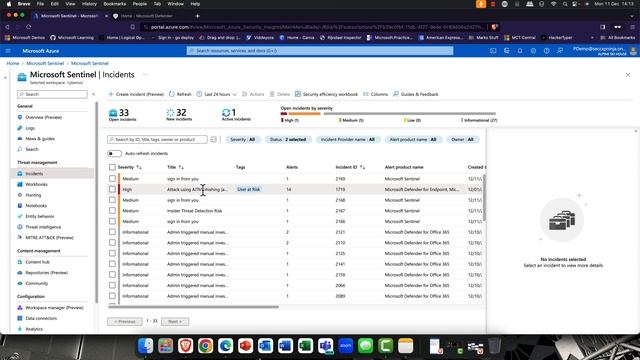Screen dimensions: 640x360
Task: Open the Bookmarks menu
Action: 115,4
